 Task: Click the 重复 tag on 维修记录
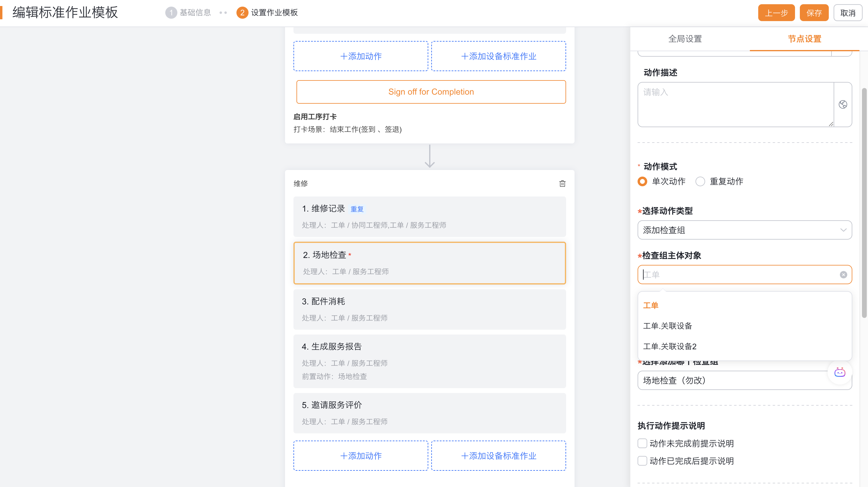click(x=357, y=209)
